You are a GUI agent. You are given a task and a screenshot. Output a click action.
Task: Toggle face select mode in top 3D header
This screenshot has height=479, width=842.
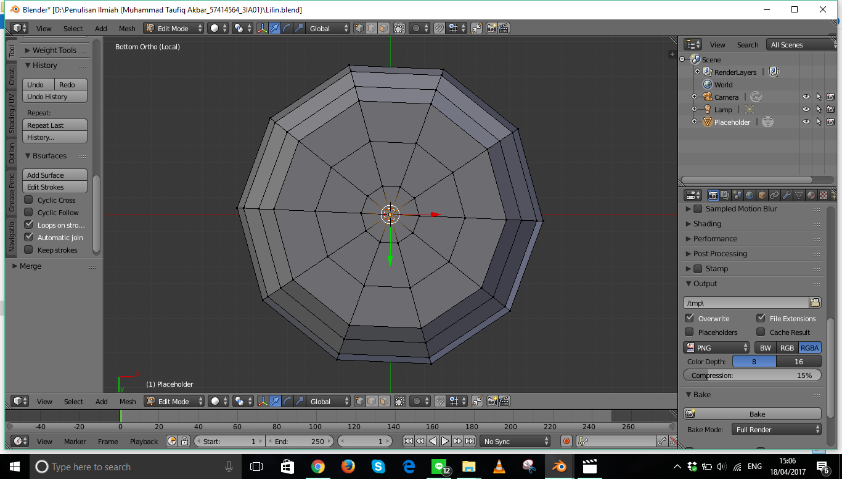(384, 28)
